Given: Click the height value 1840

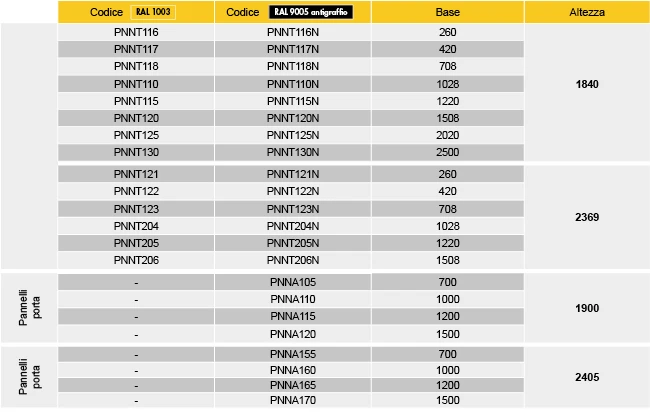Looking at the screenshot, I should pos(587,84).
